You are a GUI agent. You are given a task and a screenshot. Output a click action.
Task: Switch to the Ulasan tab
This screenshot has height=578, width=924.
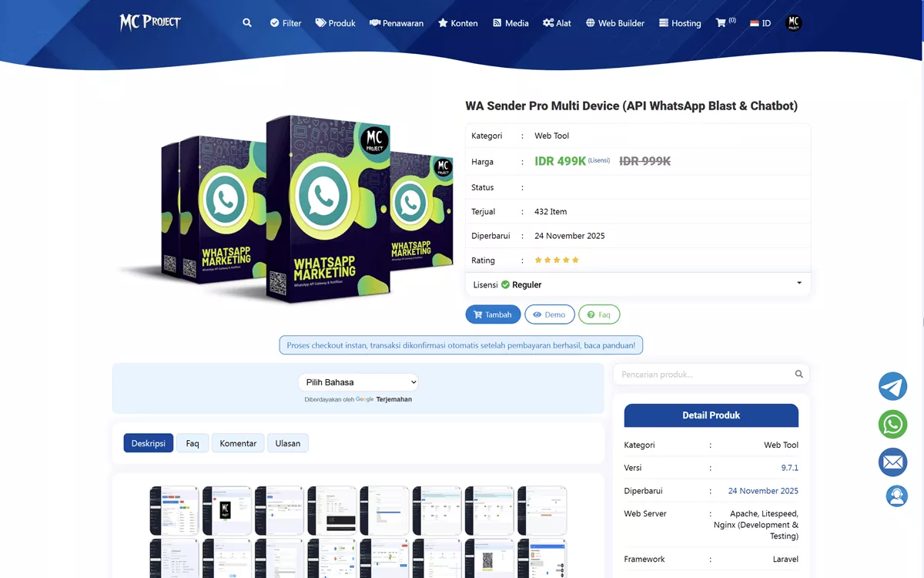click(x=287, y=443)
